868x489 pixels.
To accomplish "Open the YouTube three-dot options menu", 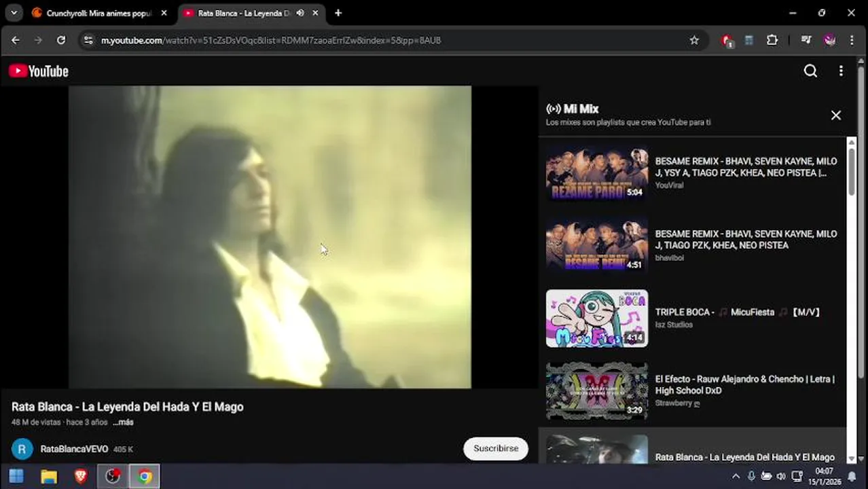I will [x=841, y=71].
